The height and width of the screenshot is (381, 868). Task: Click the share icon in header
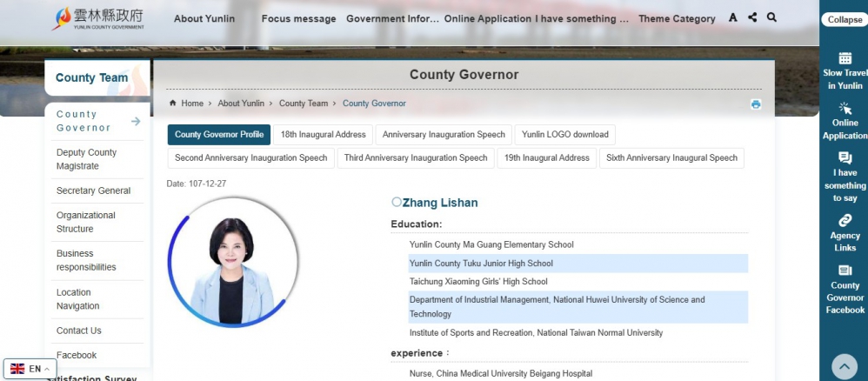point(752,17)
